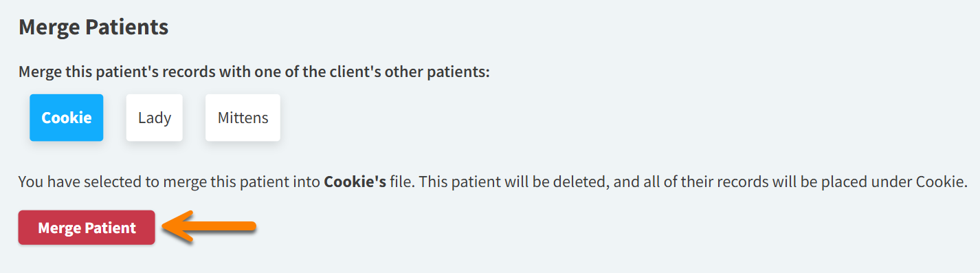Screen dimensions: 980x273
Task: Click the bold Cookie's text in confirmation
Action: (355, 183)
